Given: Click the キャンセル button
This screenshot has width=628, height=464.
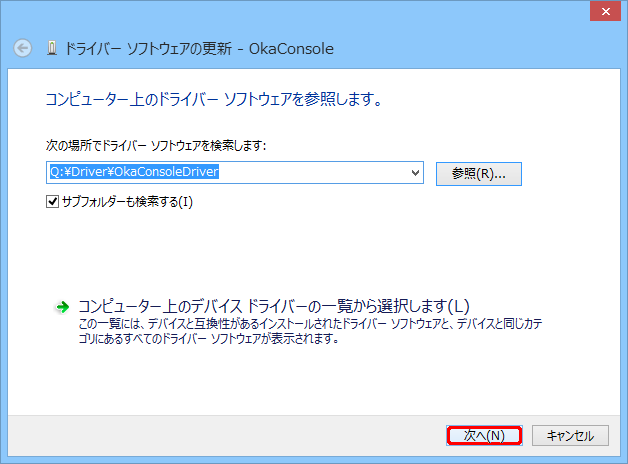Looking at the screenshot, I should (x=570, y=436).
